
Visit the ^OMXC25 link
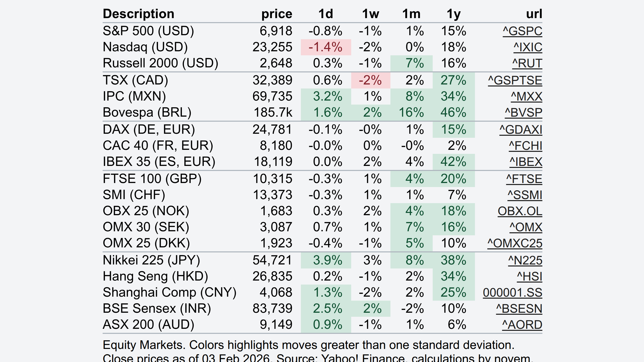[515, 243]
